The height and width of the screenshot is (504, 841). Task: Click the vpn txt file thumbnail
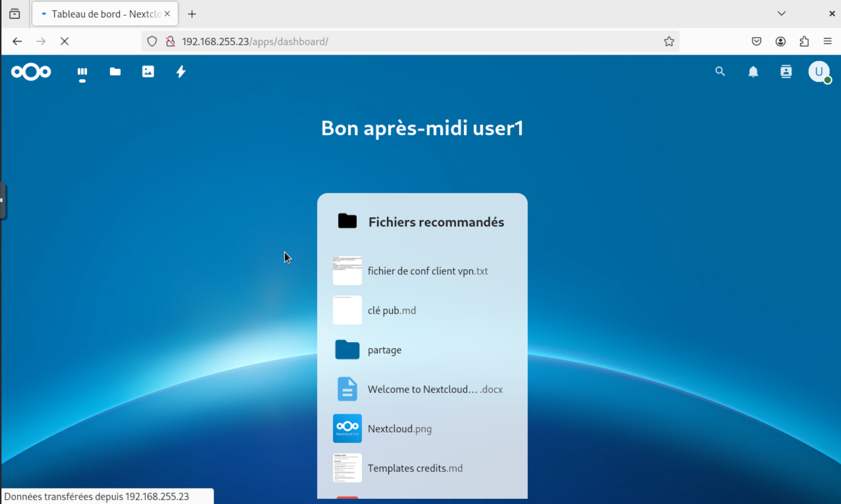point(347,271)
